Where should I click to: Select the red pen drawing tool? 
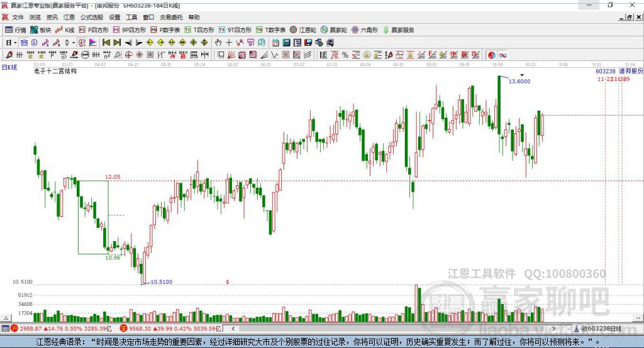[9, 55]
